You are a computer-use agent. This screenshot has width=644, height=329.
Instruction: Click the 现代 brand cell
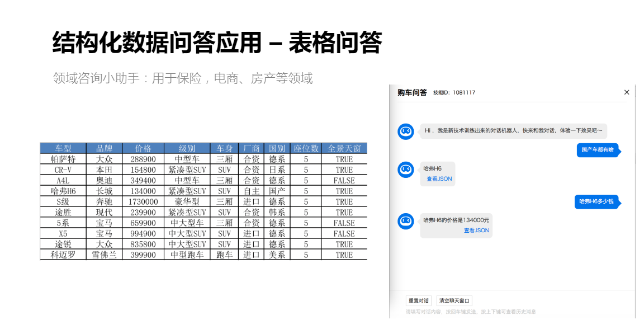105,213
